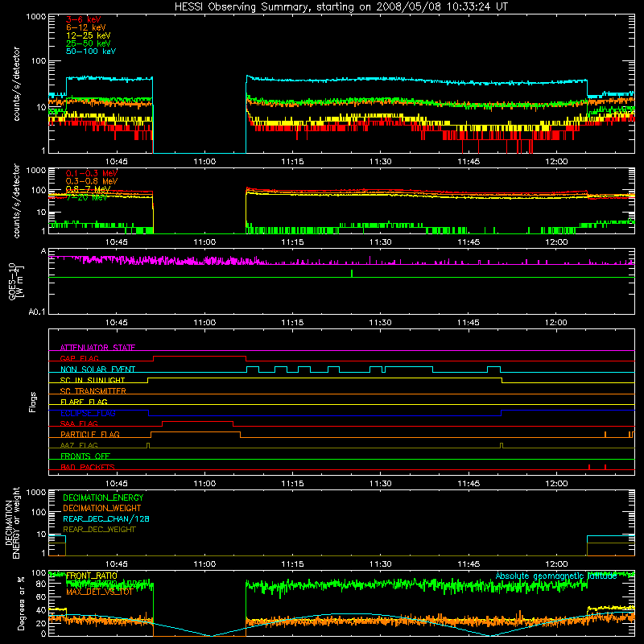This screenshot has width=644, height=644.
Task: Click the yellow FRONT_RATIO legend label
Action: (x=92, y=576)
